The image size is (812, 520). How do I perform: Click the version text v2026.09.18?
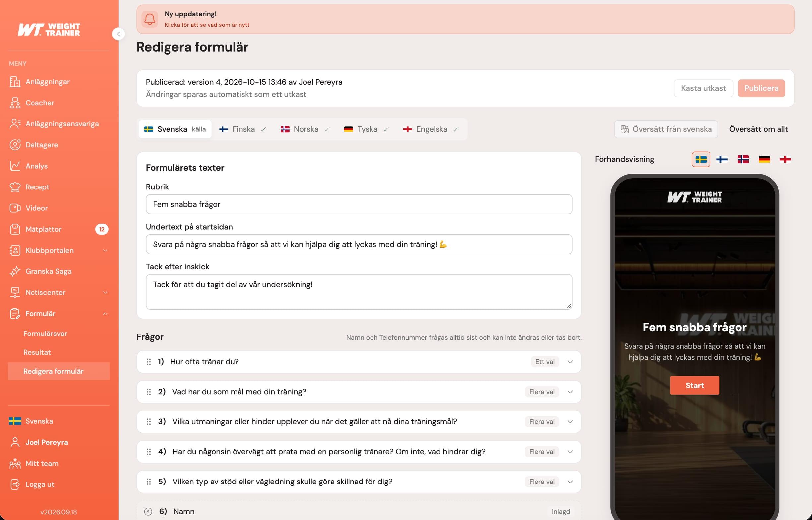tap(59, 512)
